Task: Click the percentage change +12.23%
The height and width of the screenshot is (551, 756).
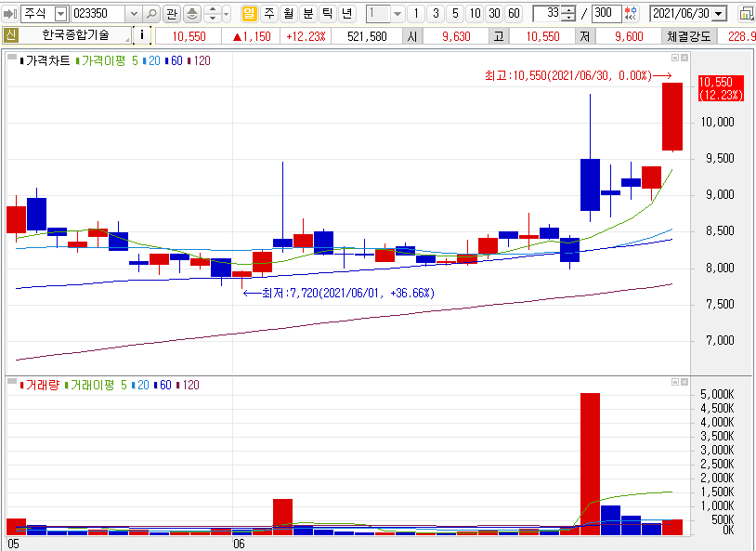Action: pyautogui.click(x=306, y=36)
